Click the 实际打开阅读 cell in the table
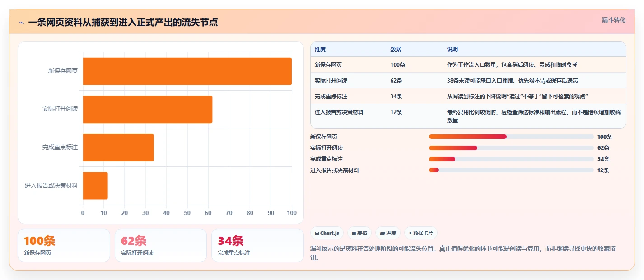The height and width of the screenshot is (280, 644). click(331, 81)
